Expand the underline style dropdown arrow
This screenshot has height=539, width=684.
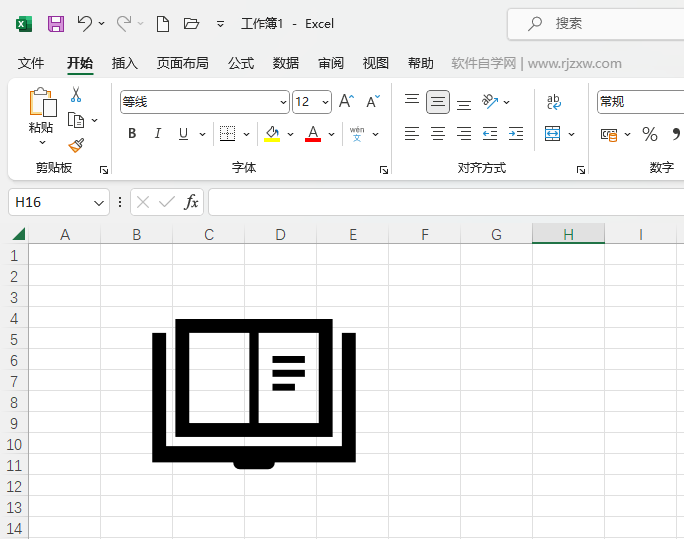tap(202, 134)
